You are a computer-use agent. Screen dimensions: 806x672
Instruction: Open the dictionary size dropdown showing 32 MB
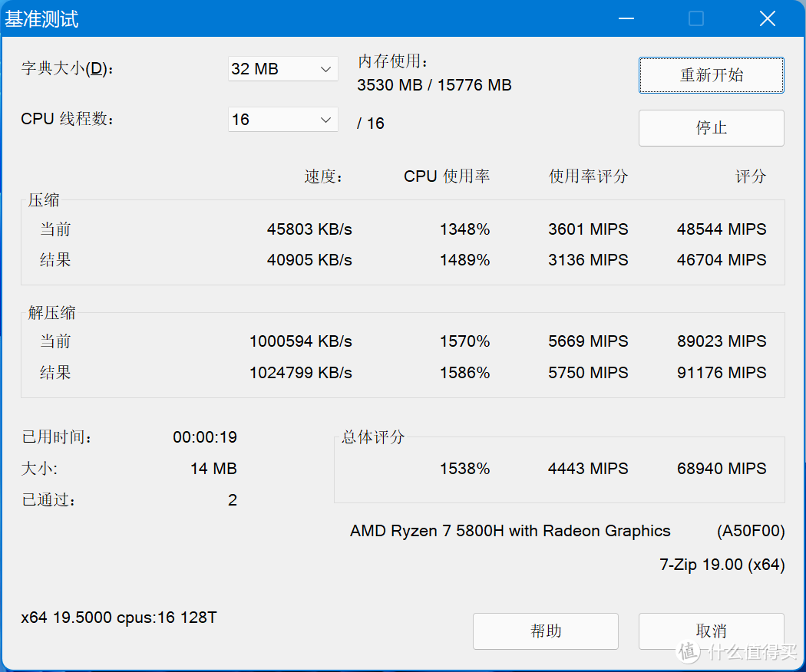tap(282, 69)
